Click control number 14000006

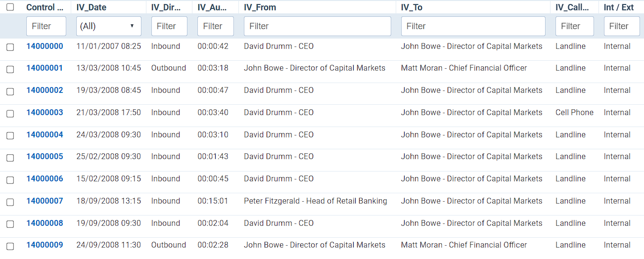click(x=45, y=179)
